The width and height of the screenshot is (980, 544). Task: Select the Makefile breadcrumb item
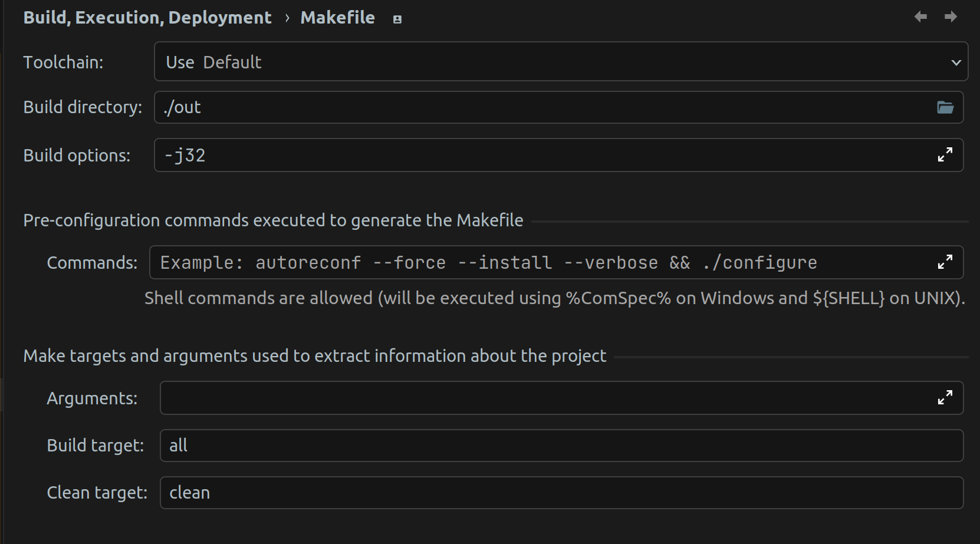[337, 17]
